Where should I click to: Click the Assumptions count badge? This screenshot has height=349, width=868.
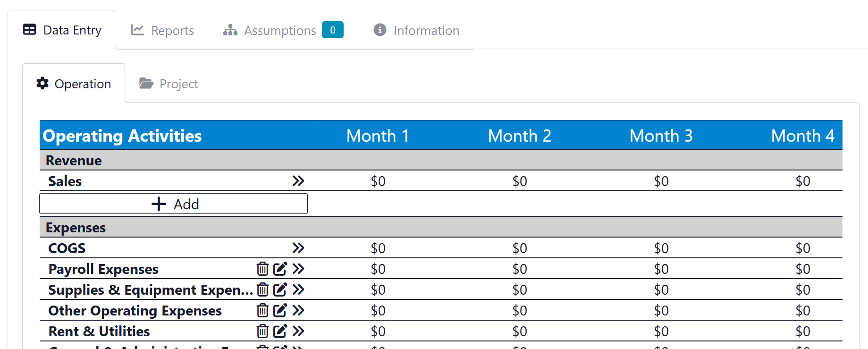(333, 30)
